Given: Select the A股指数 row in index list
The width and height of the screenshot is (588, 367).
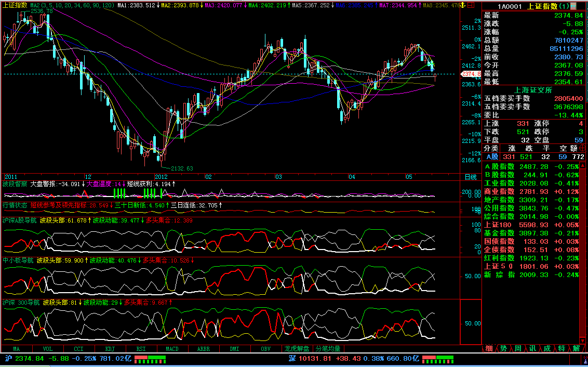Looking at the screenshot, I should (531, 166).
